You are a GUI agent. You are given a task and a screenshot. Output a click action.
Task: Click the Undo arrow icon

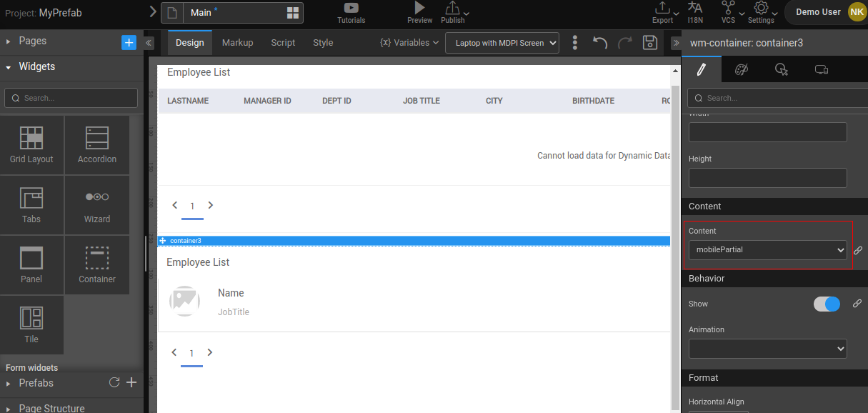click(x=600, y=42)
